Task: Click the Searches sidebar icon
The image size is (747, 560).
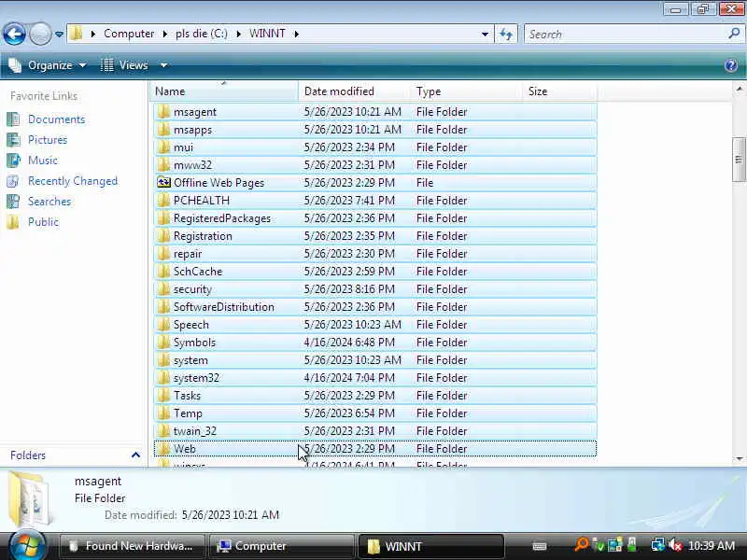Action: coord(13,202)
